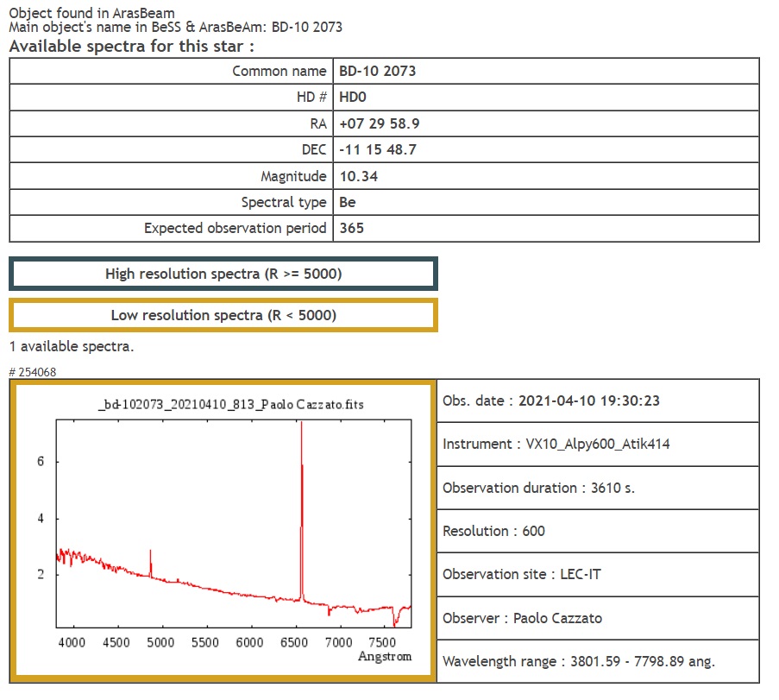
Task: Select the Magnitude value 10.34
Action: 359,176
